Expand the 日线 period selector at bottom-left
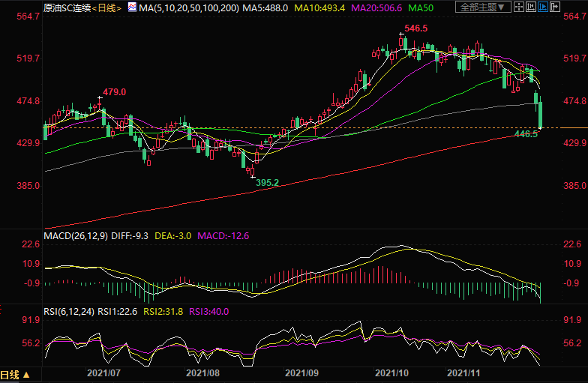The height and width of the screenshot is (383, 588). coord(16,375)
